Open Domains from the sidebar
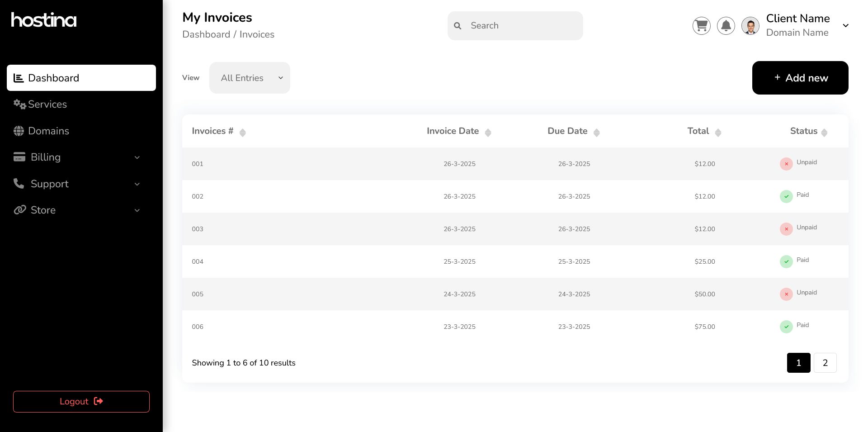868x432 pixels. tap(48, 131)
